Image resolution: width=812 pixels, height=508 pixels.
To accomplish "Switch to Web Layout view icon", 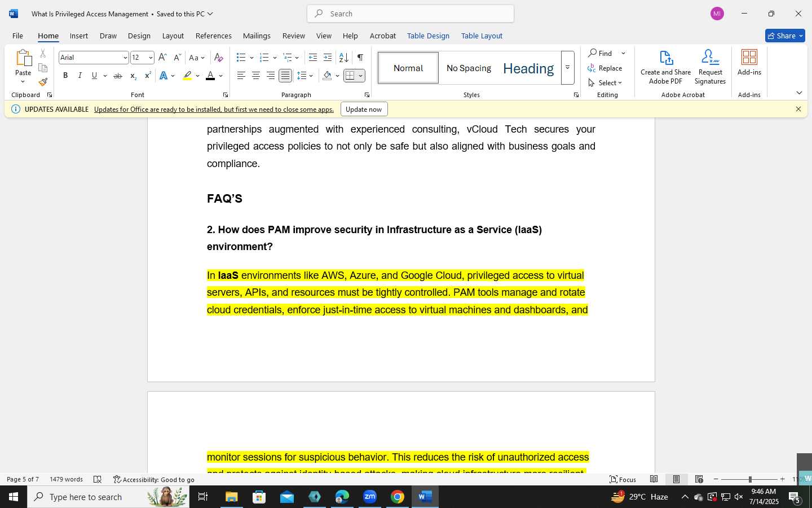I will click(x=699, y=479).
